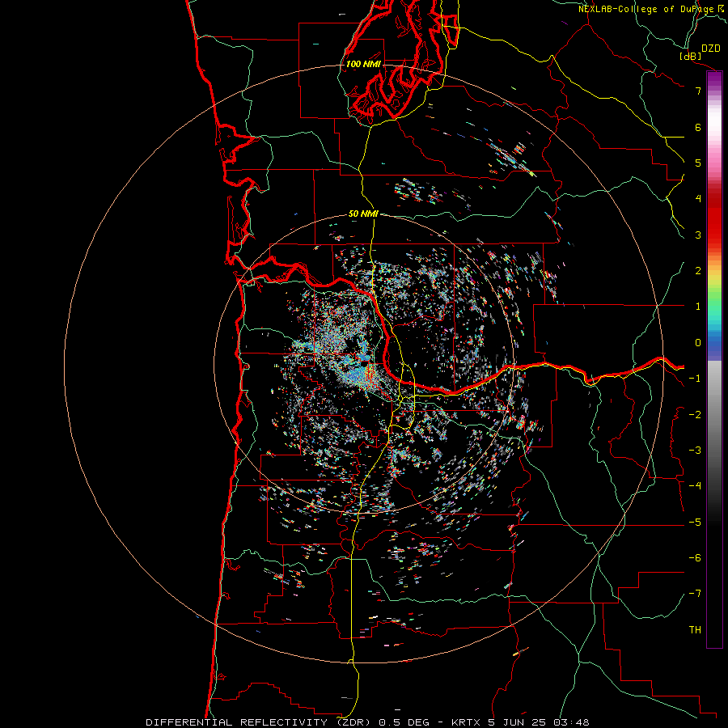Click the -3 dB scale value
Image resolution: width=728 pixels, height=728 pixels.
[695, 451]
